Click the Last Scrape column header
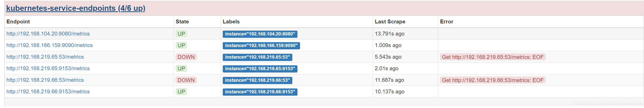The height and width of the screenshot is (108, 644). [x=390, y=22]
